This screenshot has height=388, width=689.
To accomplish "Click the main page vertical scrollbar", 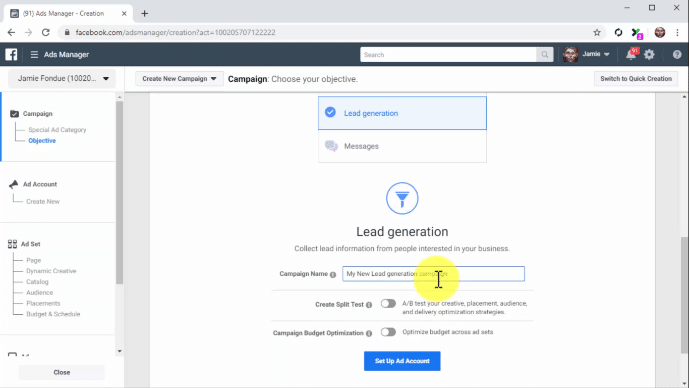I will pos(685,295).
